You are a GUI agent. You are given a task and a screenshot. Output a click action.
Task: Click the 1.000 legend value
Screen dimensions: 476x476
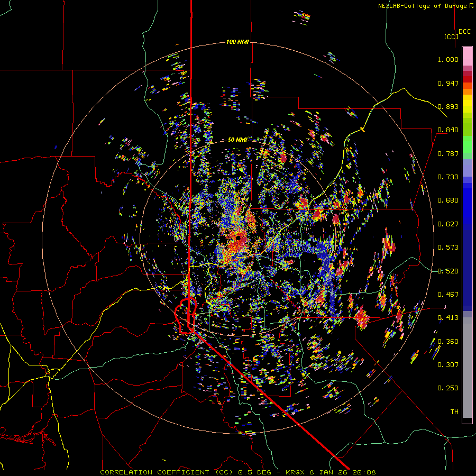point(448,59)
